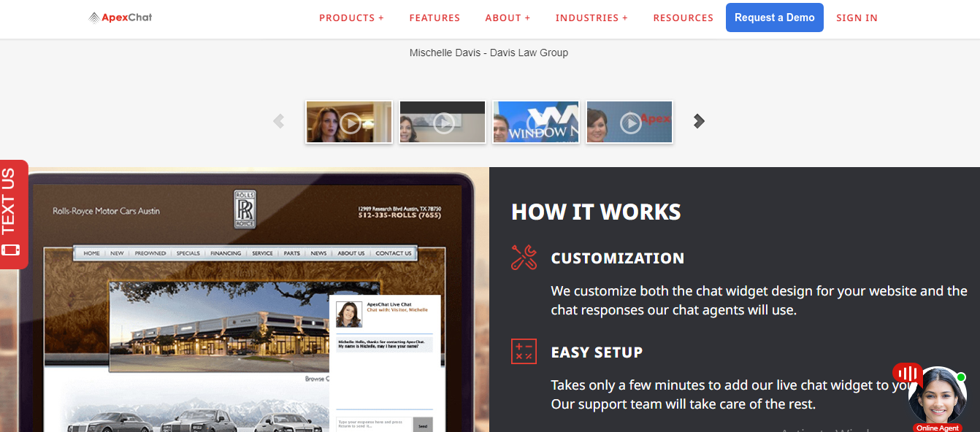Click the Customization wrench icon

coord(524,258)
